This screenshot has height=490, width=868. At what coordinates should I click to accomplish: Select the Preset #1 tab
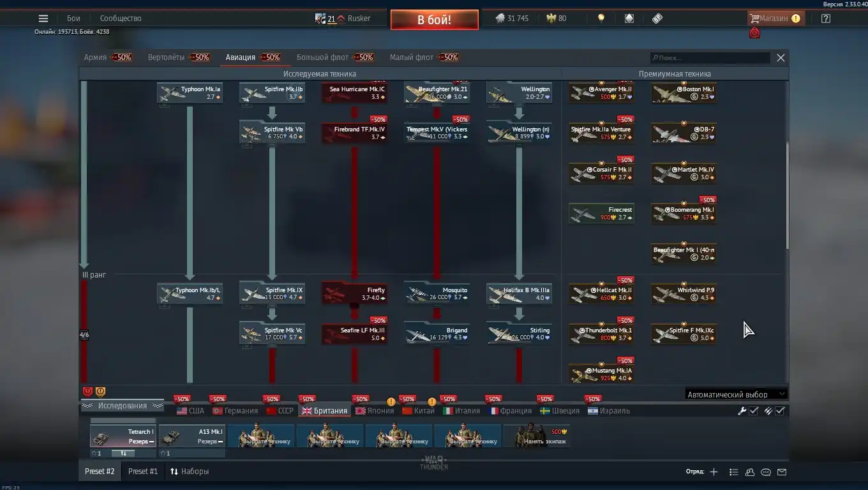click(x=143, y=471)
